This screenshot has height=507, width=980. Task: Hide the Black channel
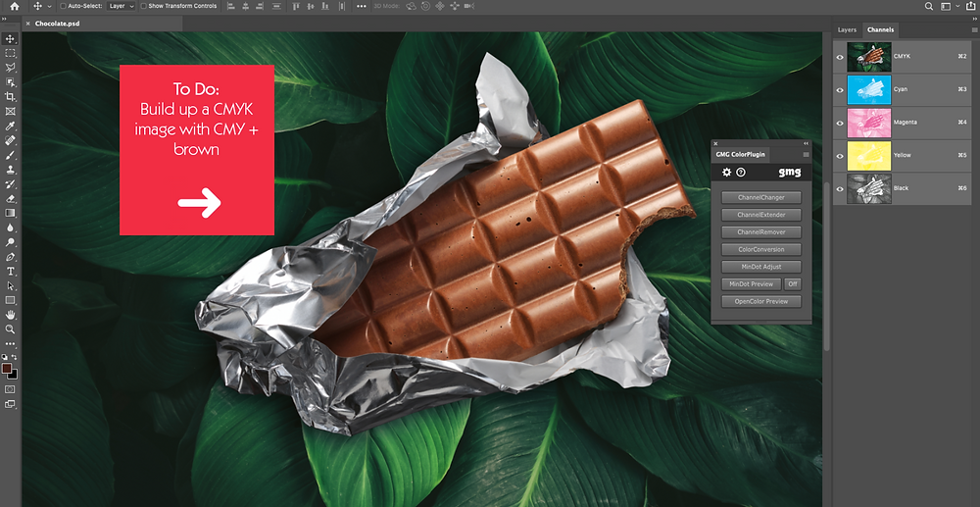click(x=840, y=189)
